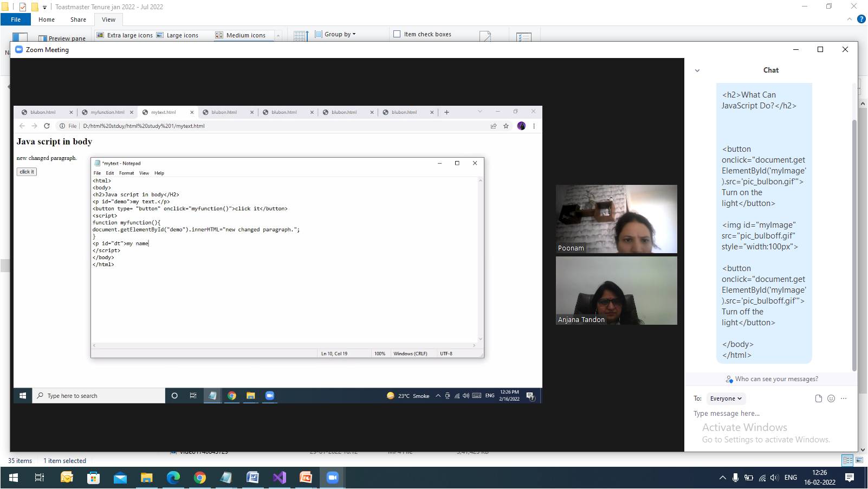The width and height of the screenshot is (868, 489).
Task: Open the emoji picker in Zoom chat
Action: [x=831, y=398]
